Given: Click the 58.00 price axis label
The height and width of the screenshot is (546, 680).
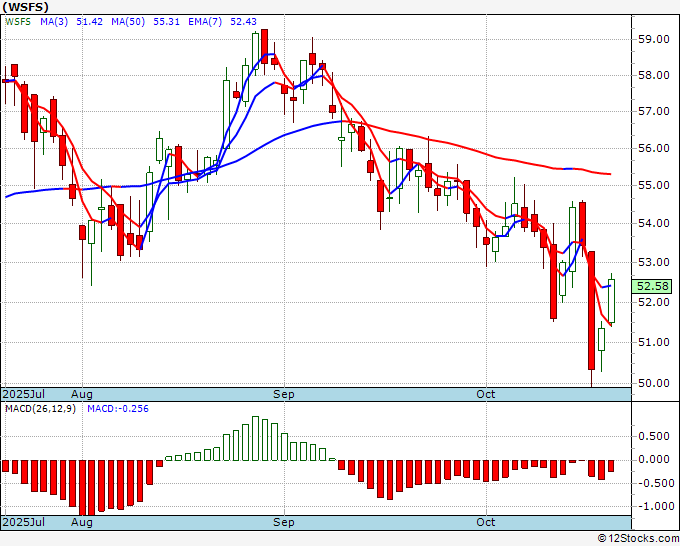Looking at the screenshot, I should (x=654, y=75).
